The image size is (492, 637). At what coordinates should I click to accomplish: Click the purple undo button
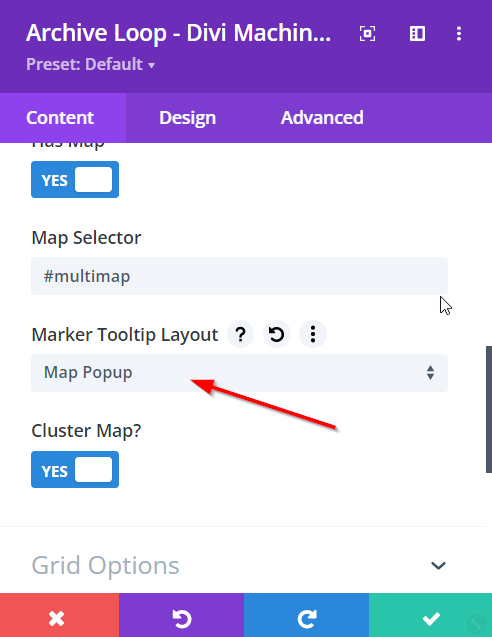(182, 615)
